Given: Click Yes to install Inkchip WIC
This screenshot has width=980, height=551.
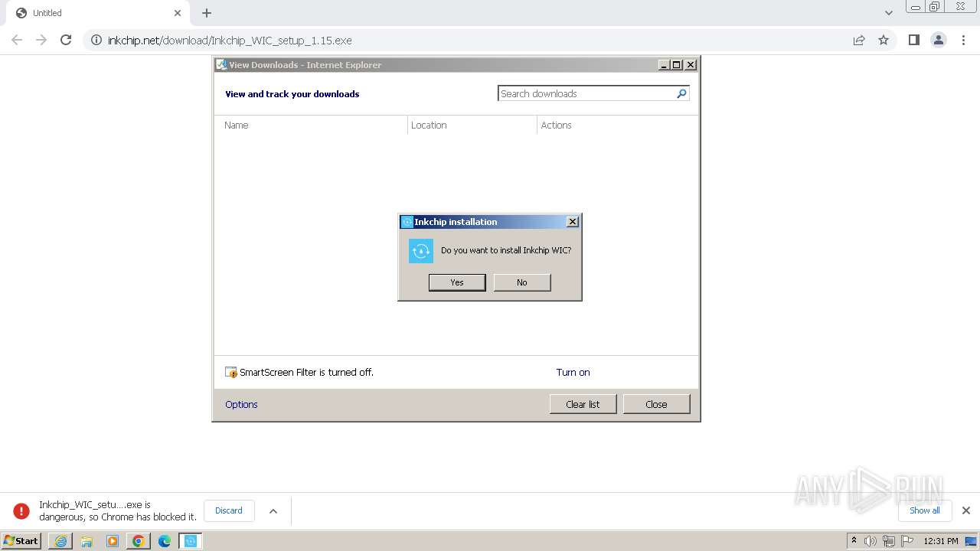Looking at the screenshot, I should (457, 282).
